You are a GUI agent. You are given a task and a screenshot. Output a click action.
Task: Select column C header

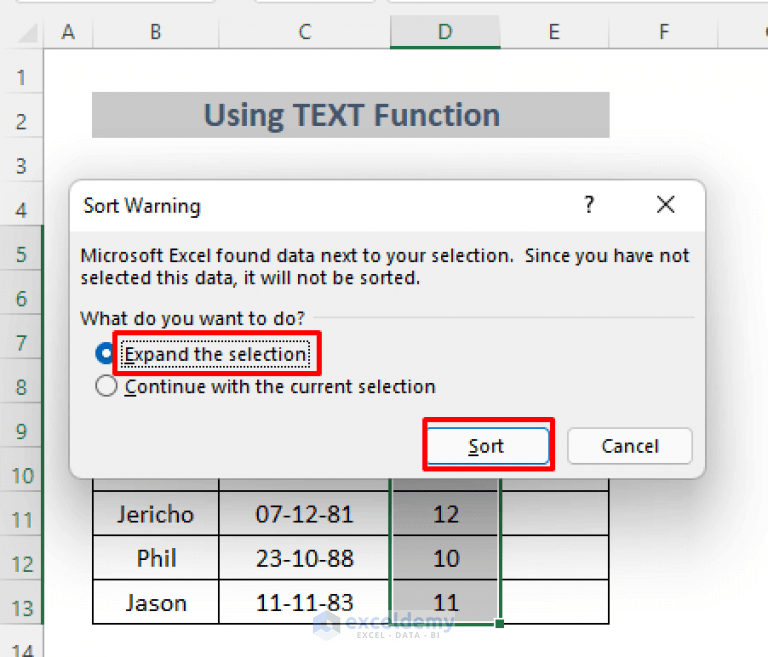pyautogui.click(x=304, y=32)
